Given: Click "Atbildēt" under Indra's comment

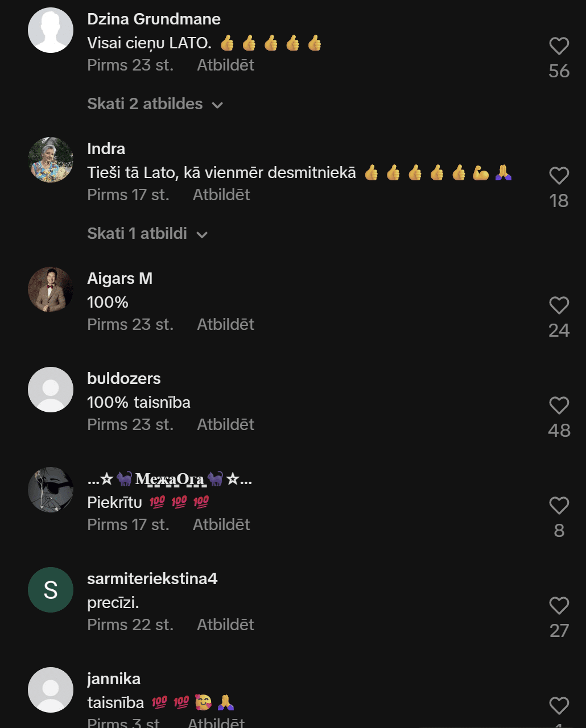Looking at the screenshot, I should pyautogui.click(x=221, y=195).
